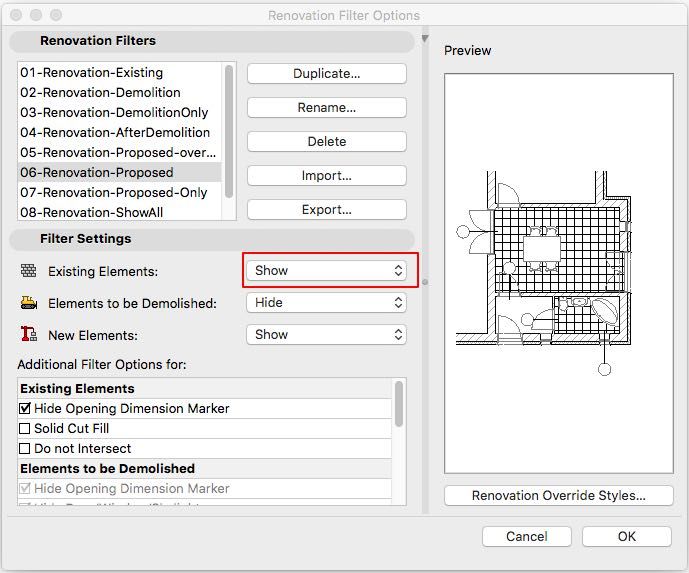
Task: Toggle Hide Opening Dimension Marker for demolished elements
Action: [x=25, y=488]
